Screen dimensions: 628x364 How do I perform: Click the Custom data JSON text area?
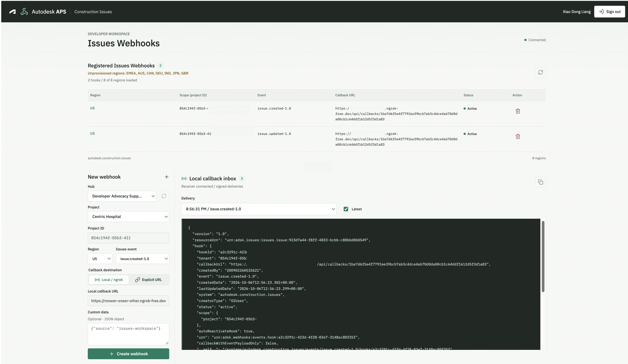[128, 334]
